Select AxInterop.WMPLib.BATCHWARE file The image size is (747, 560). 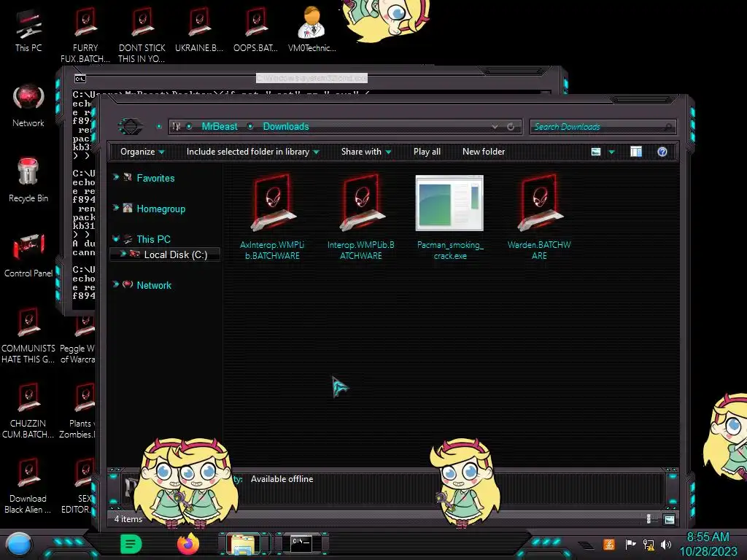tap(272, 217)
